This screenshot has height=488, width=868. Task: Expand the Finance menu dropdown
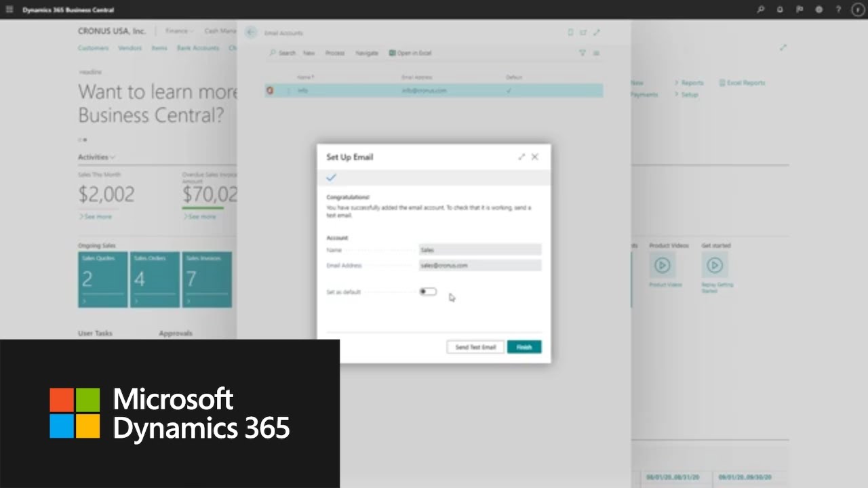[179, 31]
